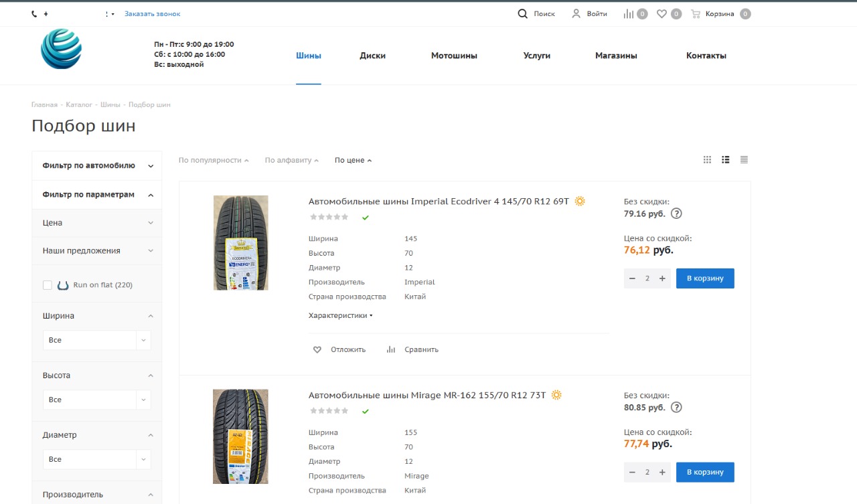Expand the Цена filter
This screenshot has width=857, height=504.
coord(97,223)
